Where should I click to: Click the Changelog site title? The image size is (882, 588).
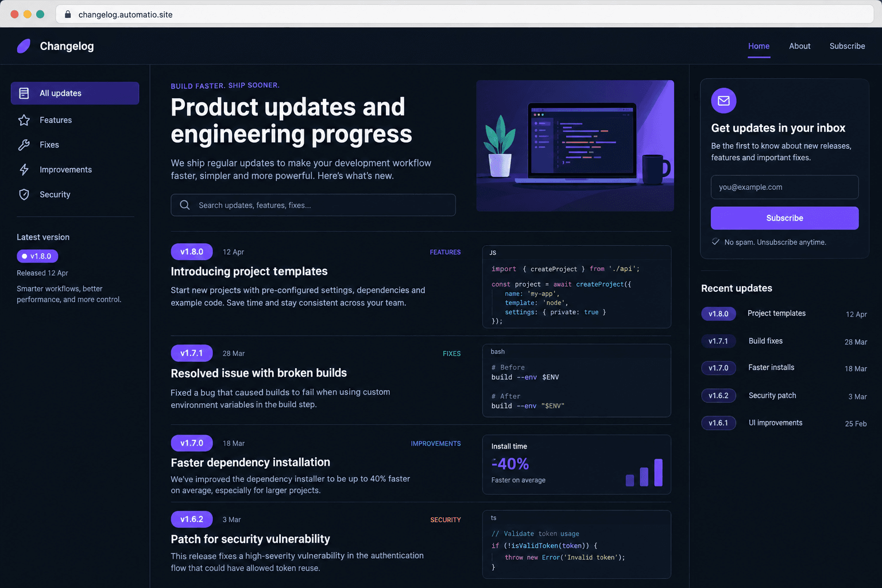click(x=67, y=46)
